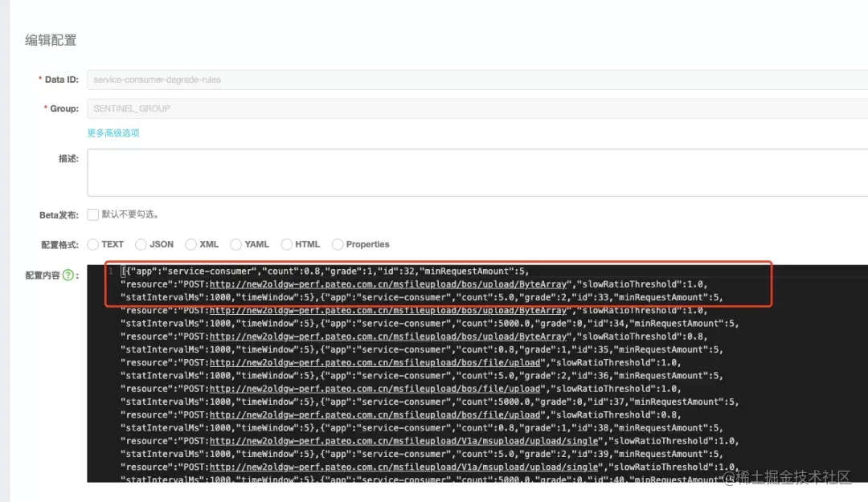
Task: Select the JSON format radio button
Action: (x=141, y=244)
